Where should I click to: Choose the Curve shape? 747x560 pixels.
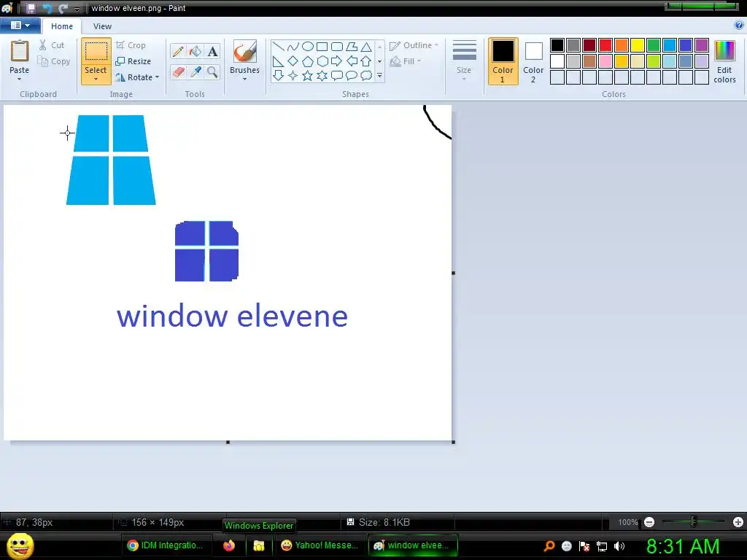point(293,46)
